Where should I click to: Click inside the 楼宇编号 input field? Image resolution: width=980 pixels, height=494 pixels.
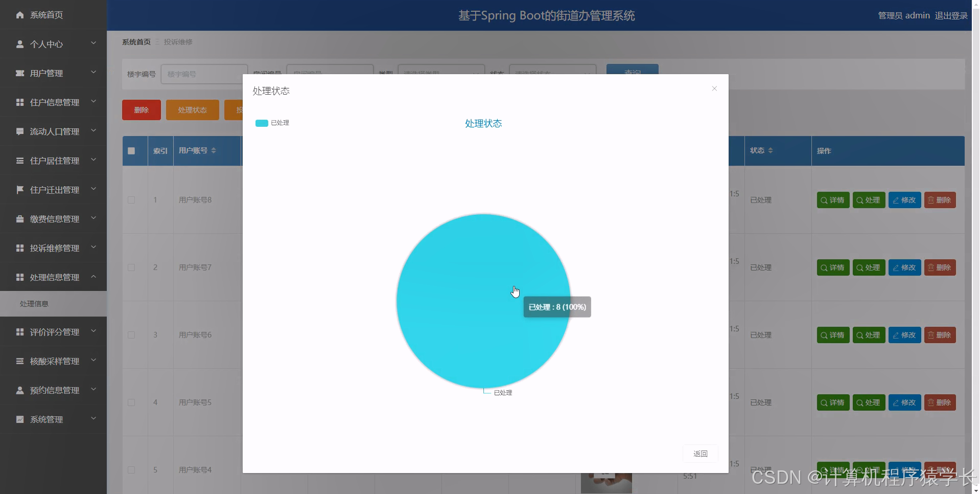tap(203, 74)
